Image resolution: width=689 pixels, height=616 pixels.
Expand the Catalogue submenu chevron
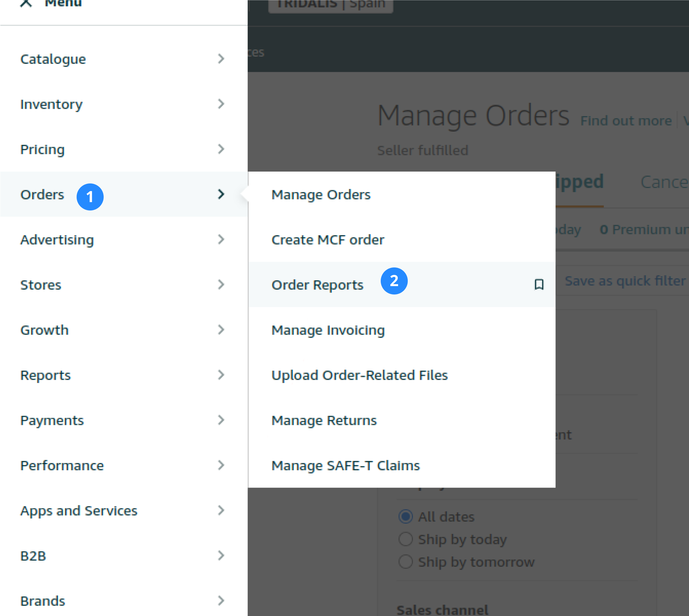(x=221, y=59)
